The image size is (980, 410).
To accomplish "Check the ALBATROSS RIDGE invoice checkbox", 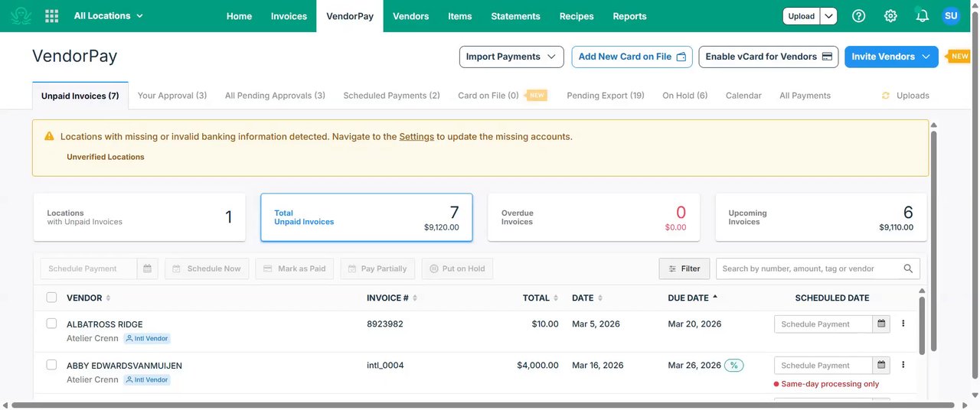I will (51, 324).
